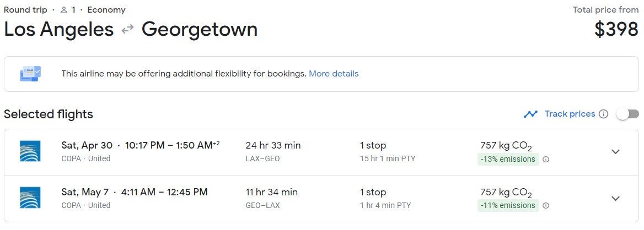
Task: Click the Track prices trend-line icon
Action: (x=530, y=114)
